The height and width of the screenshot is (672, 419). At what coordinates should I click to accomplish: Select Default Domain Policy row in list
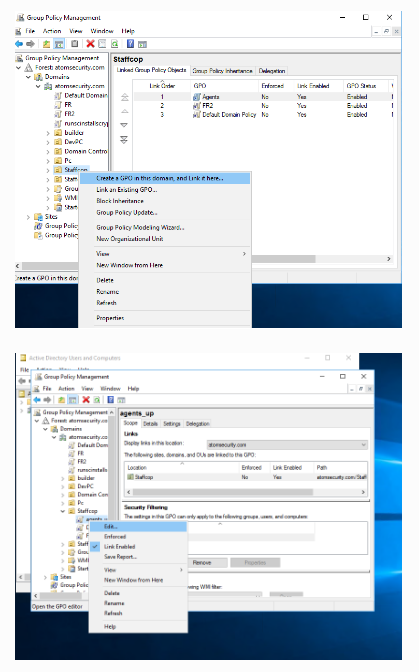(x=263, y=114)
